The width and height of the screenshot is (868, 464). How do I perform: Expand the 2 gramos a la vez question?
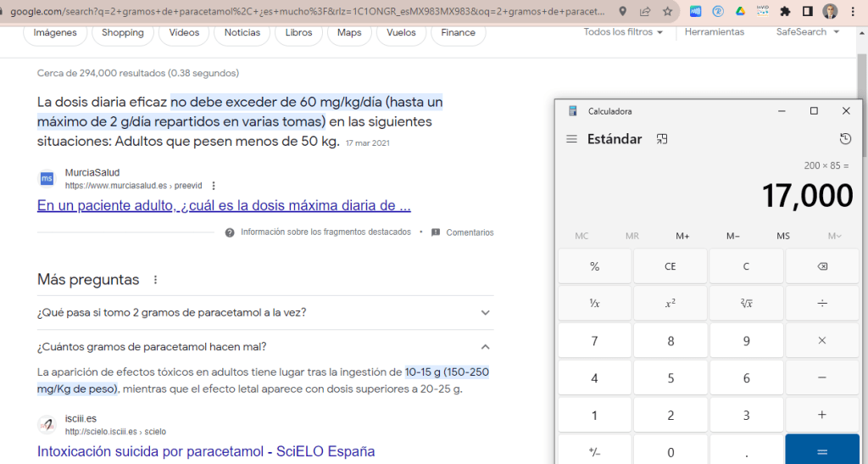click(x=485, y=312)
